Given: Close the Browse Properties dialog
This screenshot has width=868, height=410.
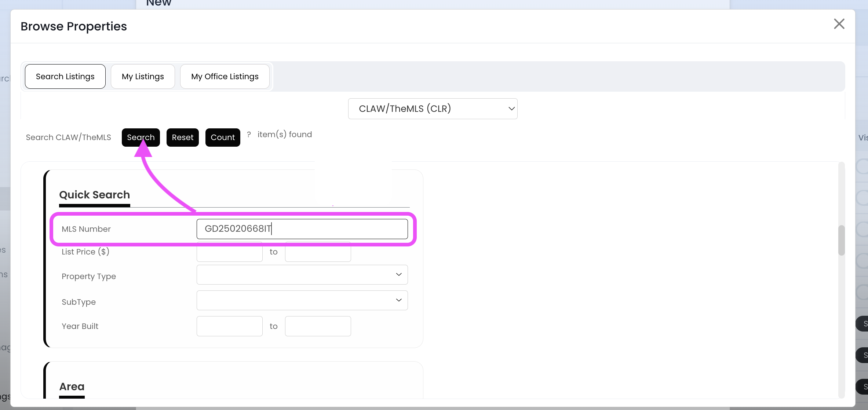Looking at the screenshot, I should pos(839,24).
